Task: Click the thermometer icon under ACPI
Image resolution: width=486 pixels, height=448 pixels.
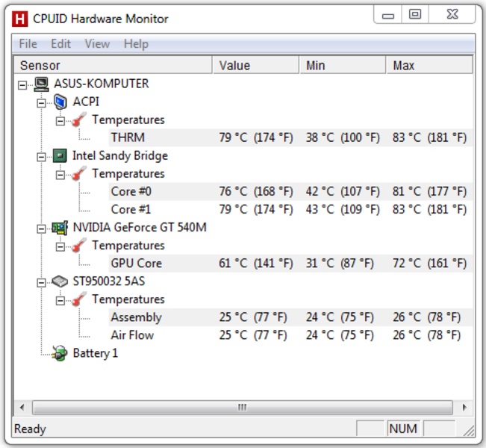Action: (78, 119)
